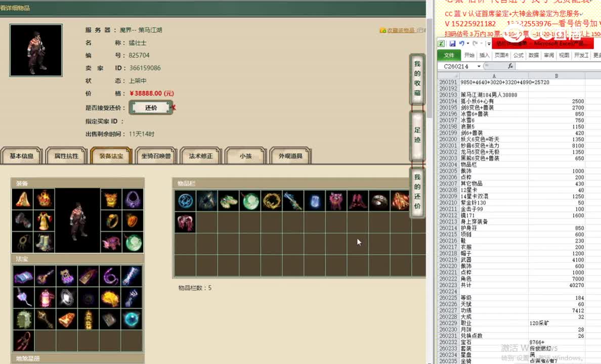
Task: Switch to the 小孩 tab
Action: (x=246, y=156)
